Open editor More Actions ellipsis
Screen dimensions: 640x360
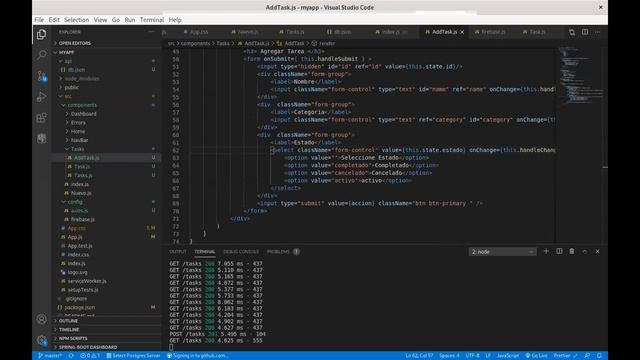pos(598,32)
